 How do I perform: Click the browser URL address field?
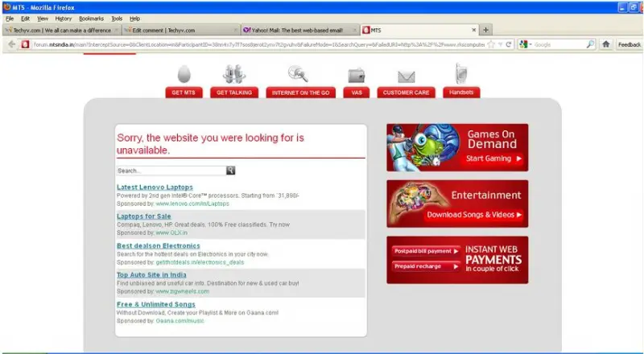coord(258,44)
